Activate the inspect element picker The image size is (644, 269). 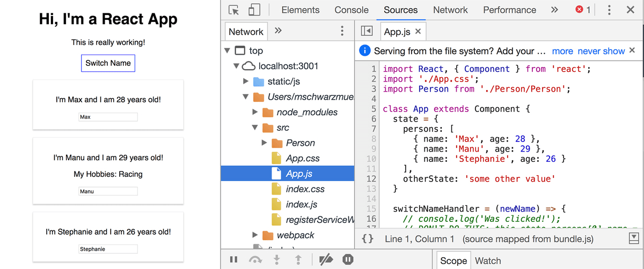pyautogui.click(x=233, y=10)
